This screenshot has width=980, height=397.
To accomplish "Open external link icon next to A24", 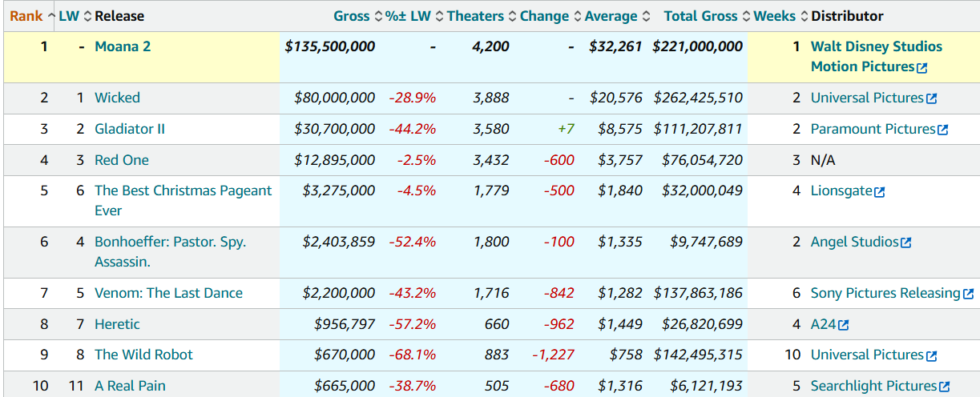I will tap(843, 325).
